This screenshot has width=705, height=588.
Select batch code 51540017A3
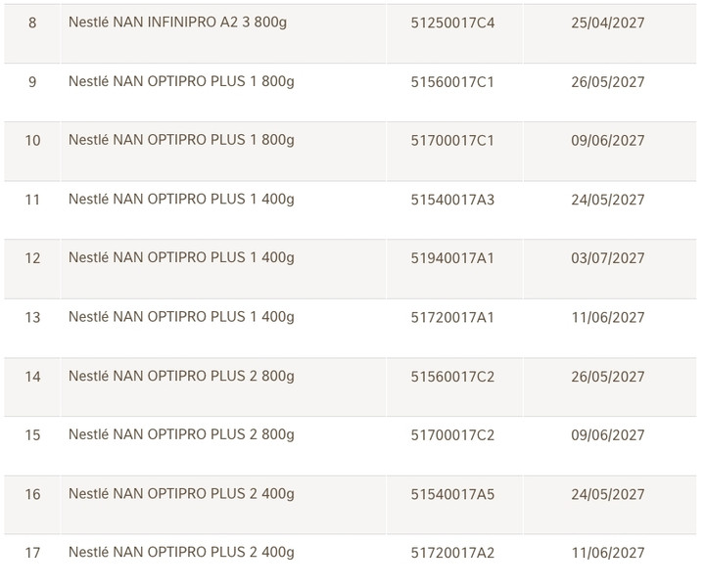(x=452, y=200)
